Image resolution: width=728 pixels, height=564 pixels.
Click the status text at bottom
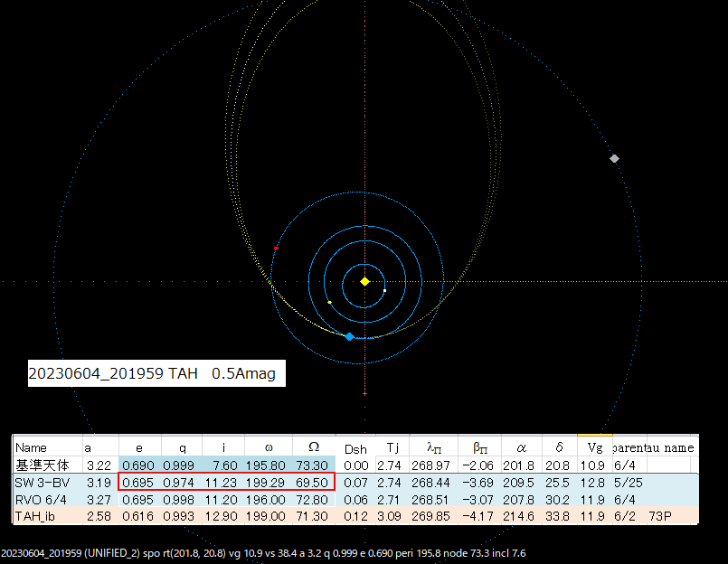pos(263,553)
